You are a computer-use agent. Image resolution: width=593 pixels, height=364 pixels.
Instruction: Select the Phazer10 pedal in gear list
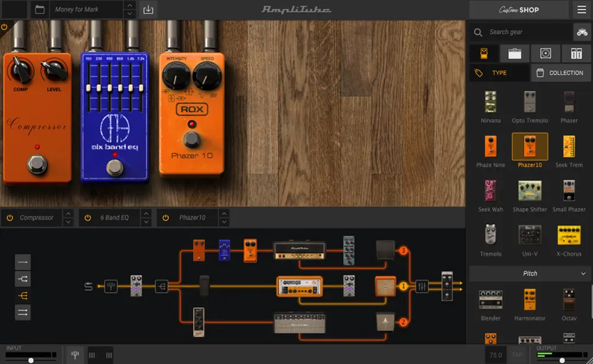tap(530, 151)
